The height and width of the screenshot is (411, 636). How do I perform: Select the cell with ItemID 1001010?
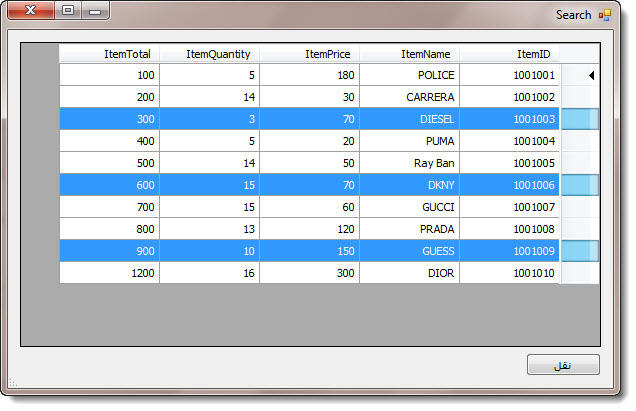pyautogui.click(x=510, y=273)
